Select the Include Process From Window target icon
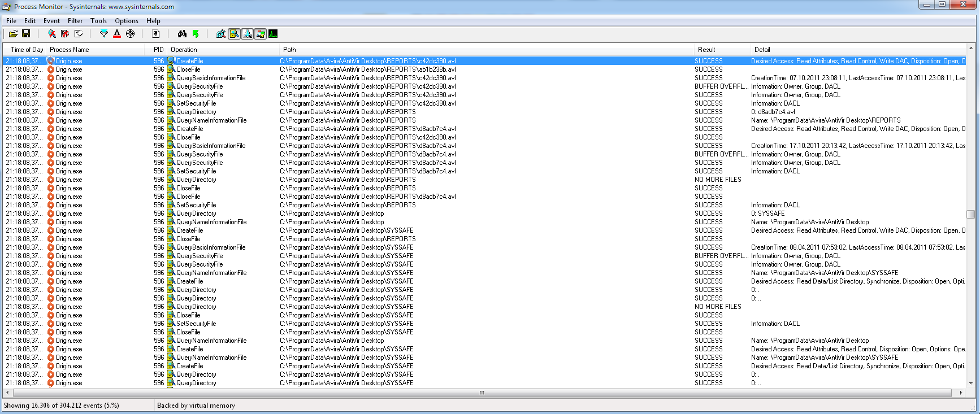The width and height of the screenshot is (980, 414). click(x=130, y=34)
